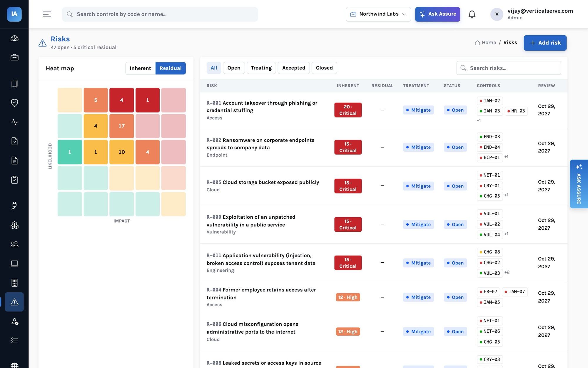The height and width of the screenshot is (368, 588).
Task: Open the plug integrations icon in sidebar
Action: pyautogui.click(x=14, y=206)
